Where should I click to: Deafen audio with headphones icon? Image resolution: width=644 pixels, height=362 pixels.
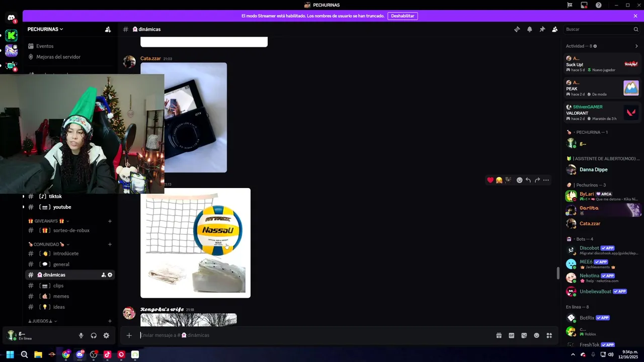click(x=94, y=335)
